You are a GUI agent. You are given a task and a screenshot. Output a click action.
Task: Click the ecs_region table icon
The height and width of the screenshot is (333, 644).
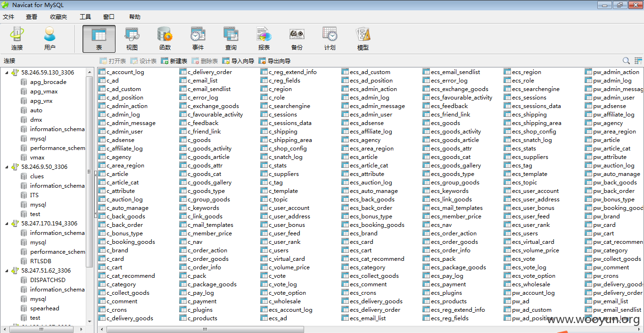click(x=507, y=72)
